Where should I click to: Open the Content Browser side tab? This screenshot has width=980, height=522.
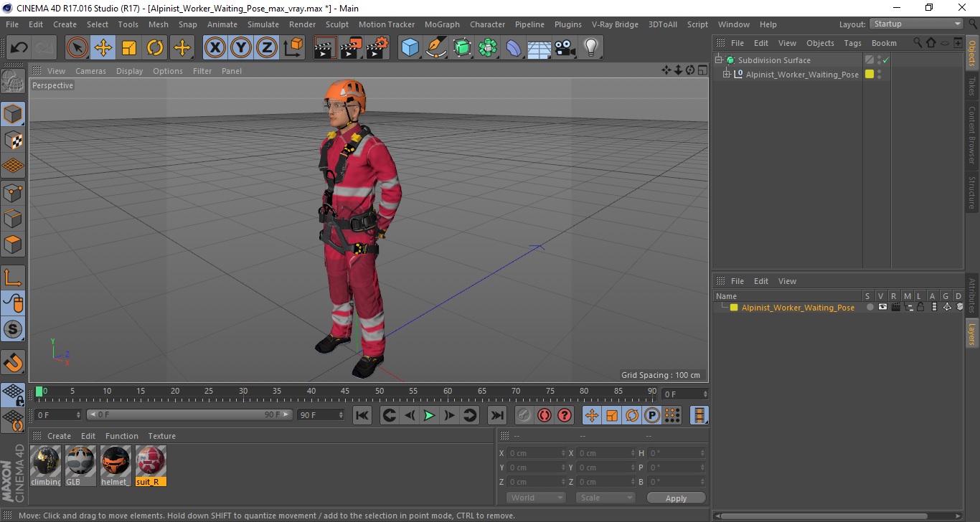point(972,135)
